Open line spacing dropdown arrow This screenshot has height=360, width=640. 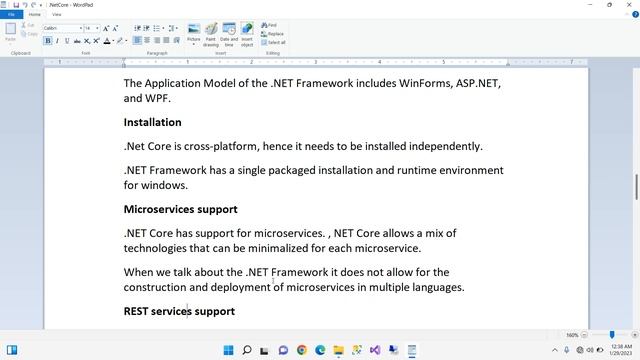tap(177, 28)
